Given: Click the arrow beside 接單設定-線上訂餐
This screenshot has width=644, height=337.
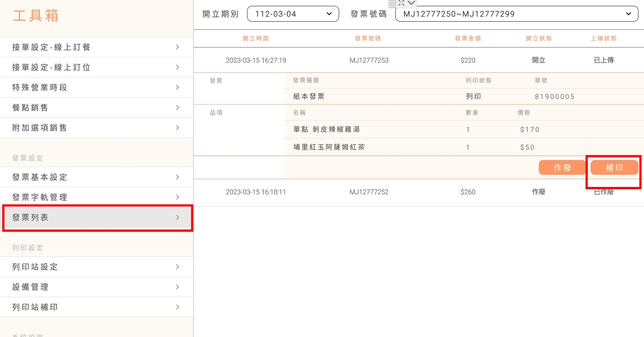Looking at the screenshot, I should pos(177,47).
